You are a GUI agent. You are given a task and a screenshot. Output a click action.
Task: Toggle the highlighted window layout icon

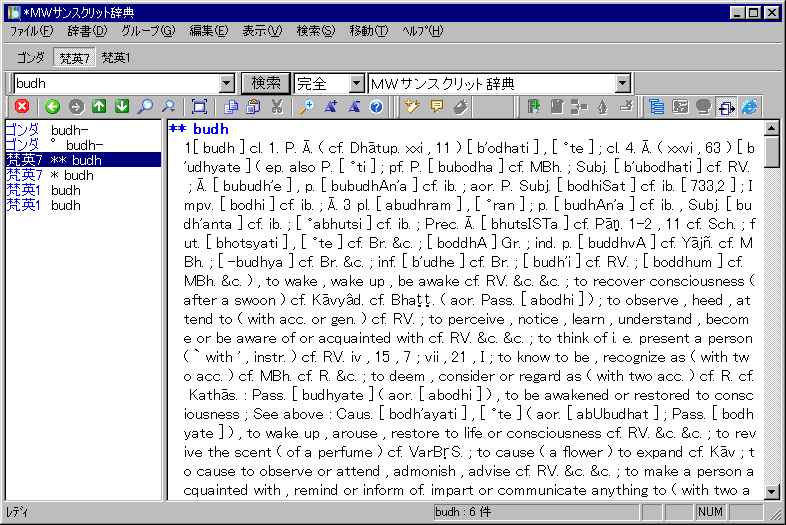(726, 106)
